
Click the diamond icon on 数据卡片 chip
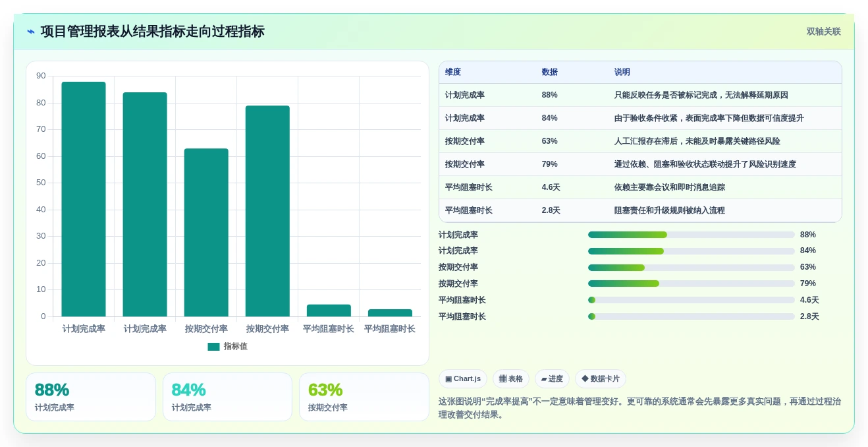pos(585,378)
